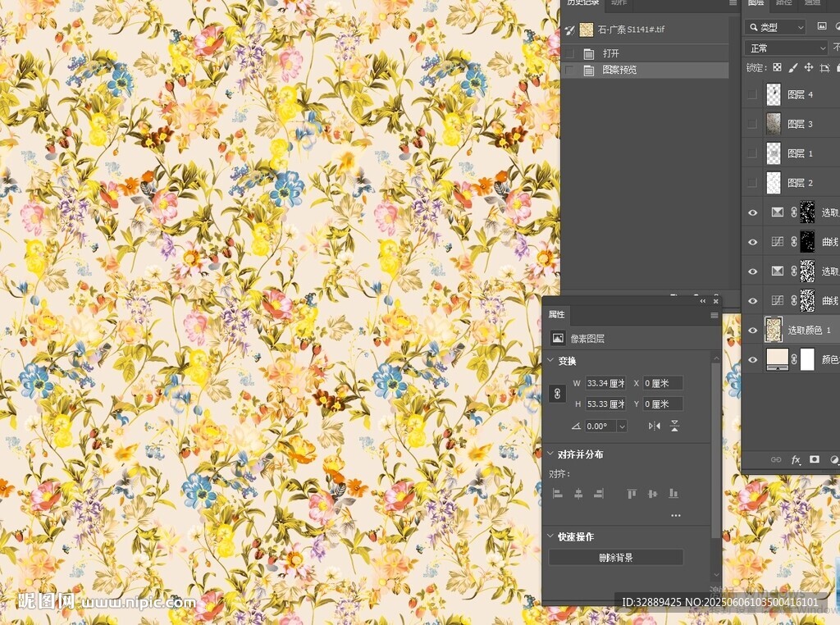Screen dimensions: 840x625
Task: Collapse the 对齐并分布 section
Action: [550, 454]
